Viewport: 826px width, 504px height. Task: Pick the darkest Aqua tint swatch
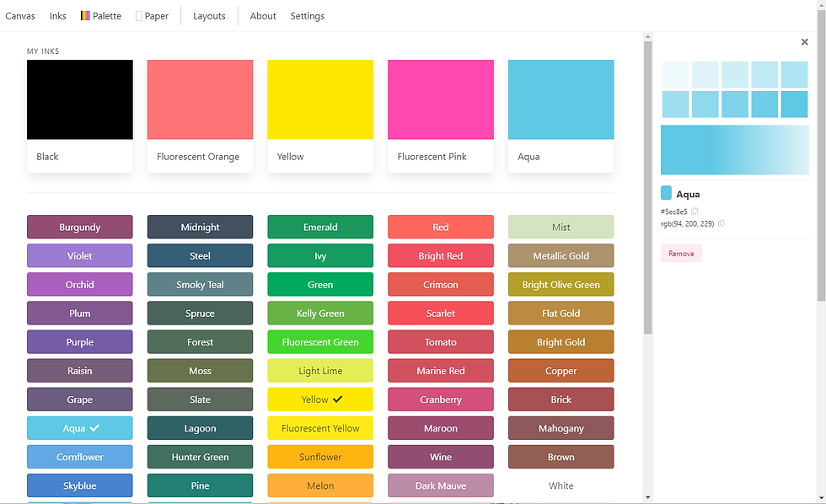pyautogui.click(x=794, y=104)
